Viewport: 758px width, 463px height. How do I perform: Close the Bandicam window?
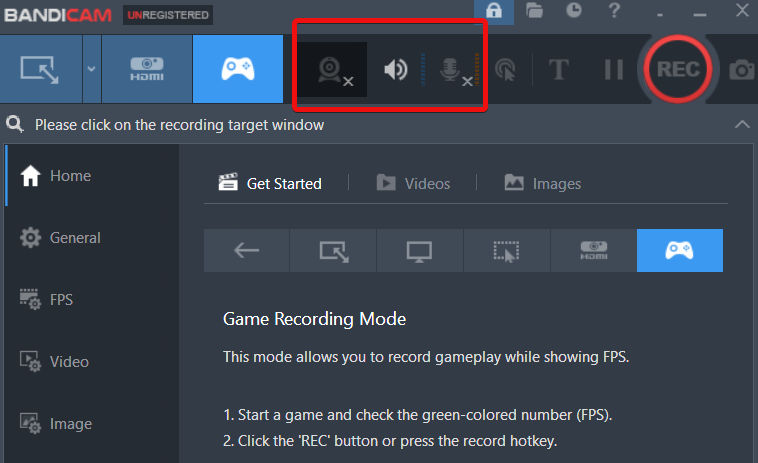coord(743,10)
